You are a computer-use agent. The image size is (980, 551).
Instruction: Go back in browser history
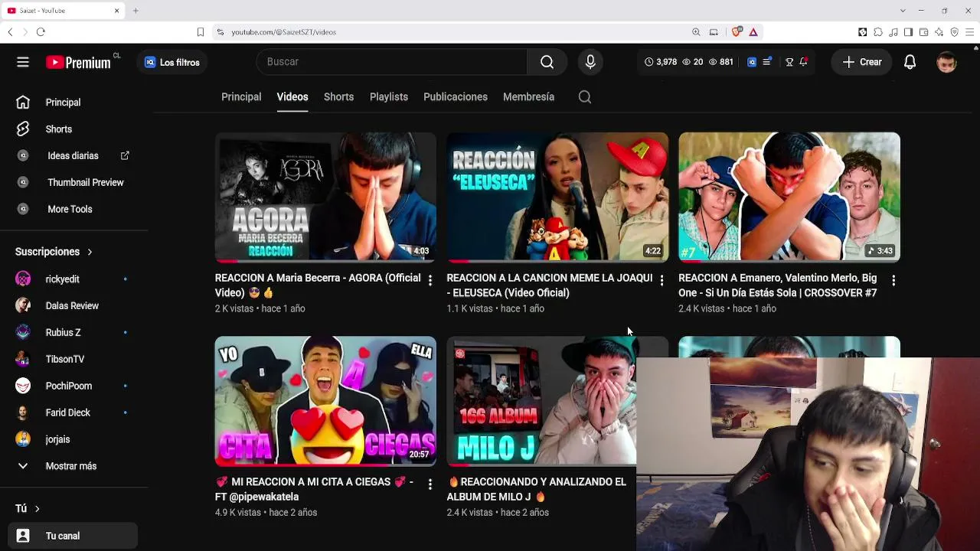click(10, 32)
